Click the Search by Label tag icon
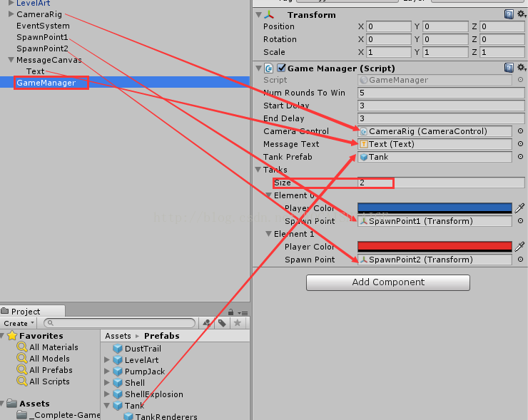Screen dimensions: 528x420 point(222,323)
